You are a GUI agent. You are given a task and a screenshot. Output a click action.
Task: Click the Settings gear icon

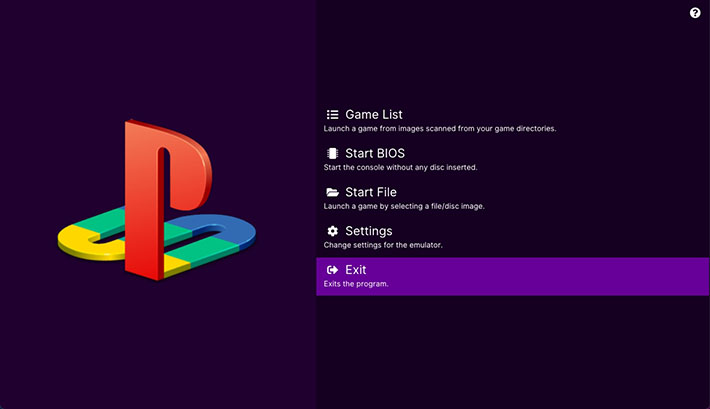(x=332, y=231)
